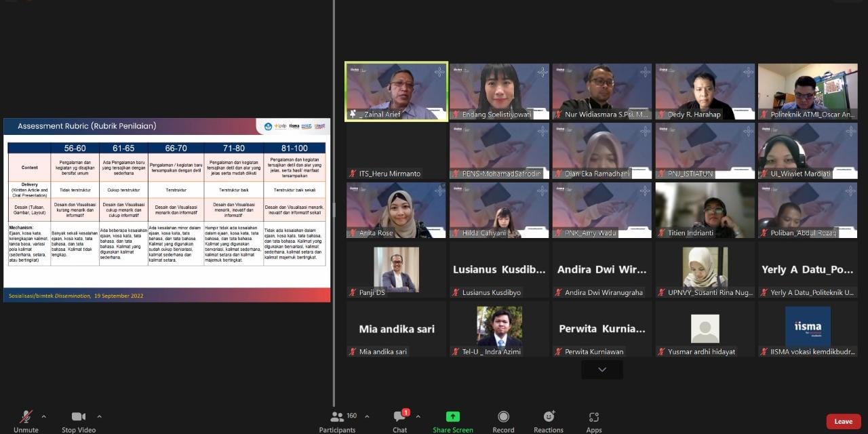Select ITS_Heru Mirmanto's tile
868x434 pixels.
point(397,151)
